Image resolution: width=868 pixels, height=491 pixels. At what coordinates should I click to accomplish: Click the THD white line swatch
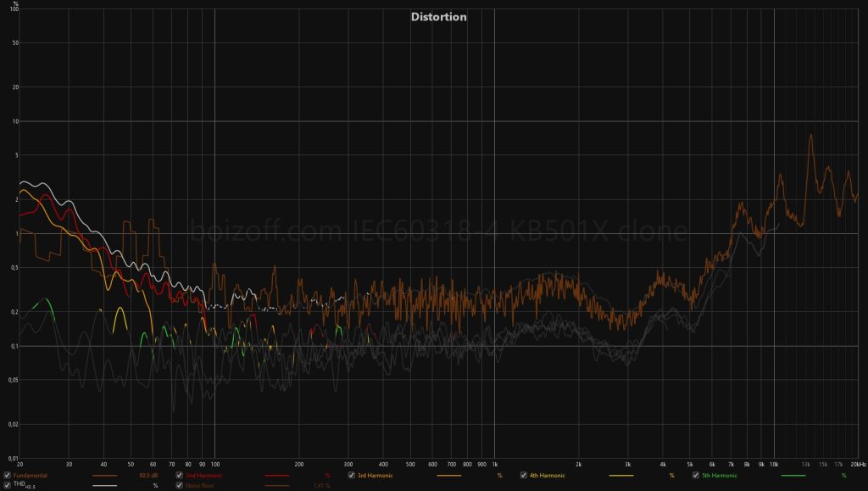[104, 485]
